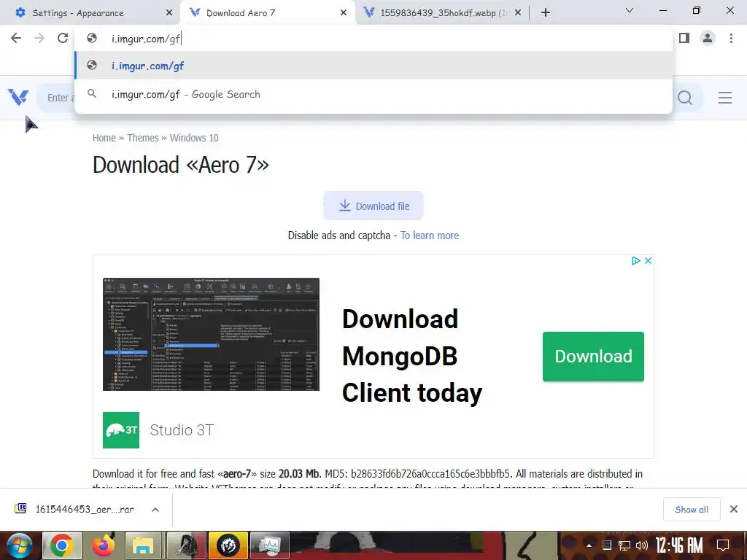Close the MongoDB advertisement
Viewport: 747px width, 560px height.
coord(648,260)
